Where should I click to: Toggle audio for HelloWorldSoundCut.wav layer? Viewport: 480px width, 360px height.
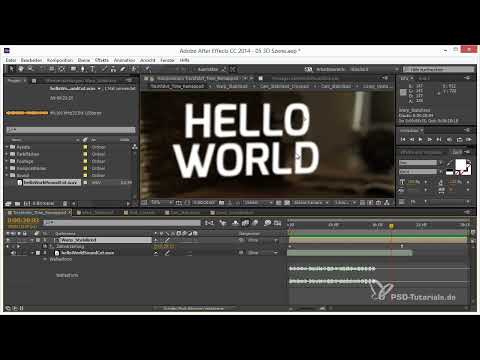[x=13, y=253]
